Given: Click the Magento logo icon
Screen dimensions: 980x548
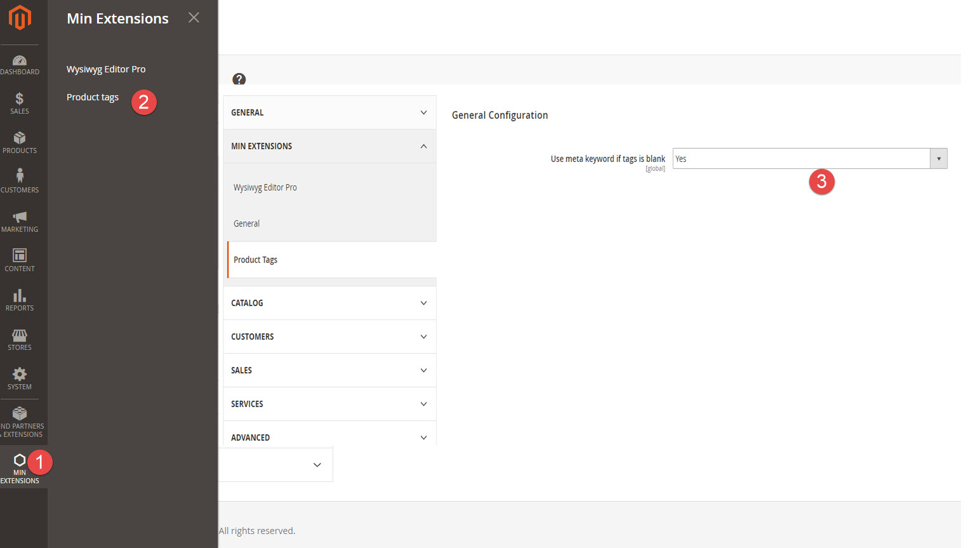Looking at the screenshot, I should (20, 18).
